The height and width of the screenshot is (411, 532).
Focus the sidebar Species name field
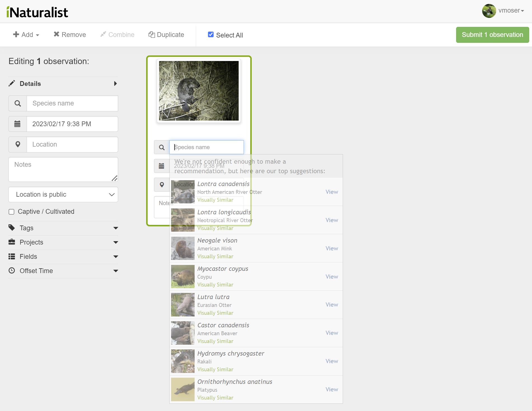coord(72,103)
